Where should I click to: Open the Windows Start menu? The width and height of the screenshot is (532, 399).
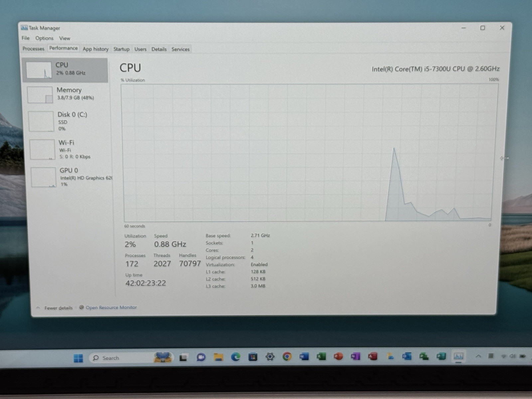point(78,358)
